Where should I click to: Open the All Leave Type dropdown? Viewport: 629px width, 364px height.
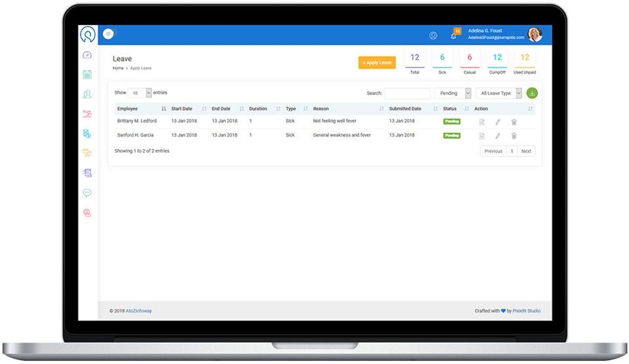[x=499, y=93]
